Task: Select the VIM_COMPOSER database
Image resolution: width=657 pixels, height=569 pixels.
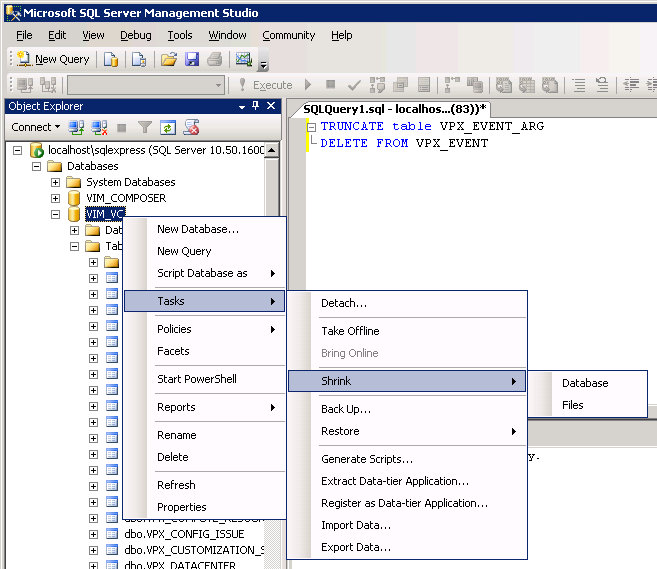Action: [x=126, y=198]
